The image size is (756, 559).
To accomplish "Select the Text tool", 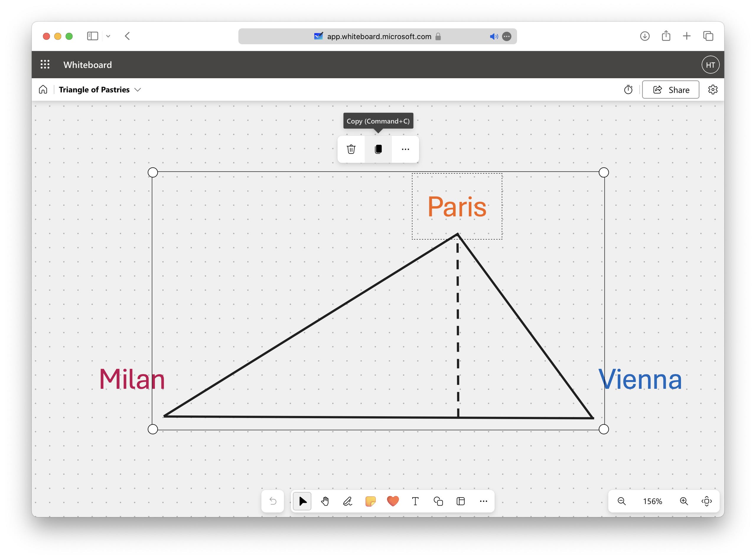I will point(415,501).
